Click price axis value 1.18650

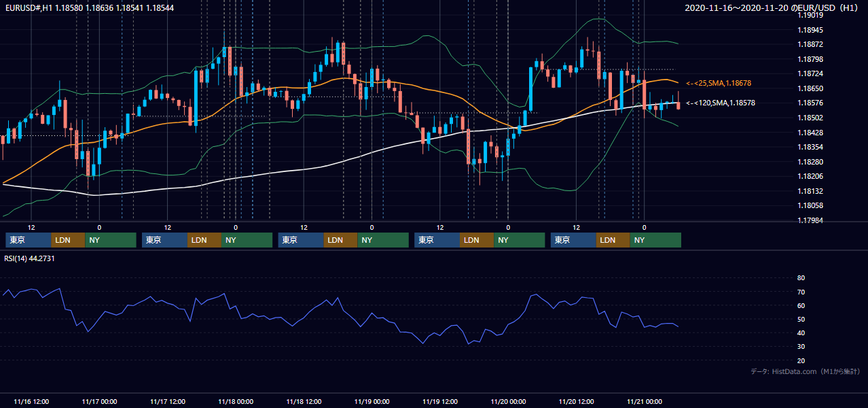click(810, 88)
